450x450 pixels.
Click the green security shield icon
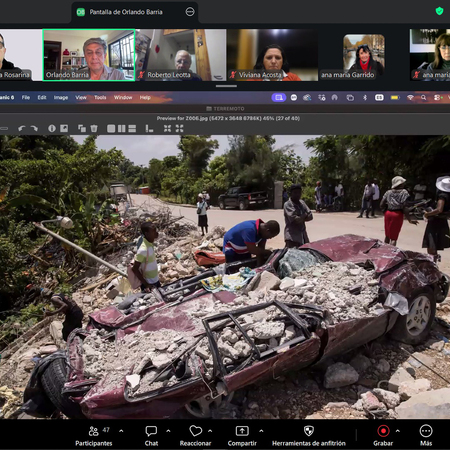point(439,11)
